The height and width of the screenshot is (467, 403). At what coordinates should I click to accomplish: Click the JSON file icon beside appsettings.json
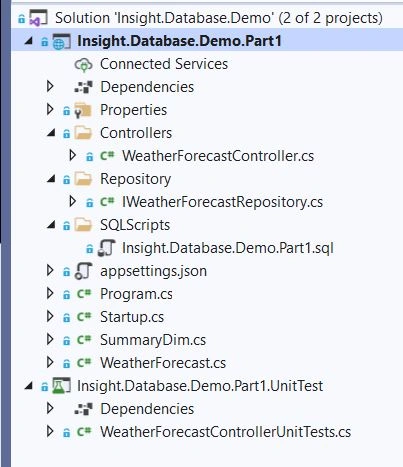click(83, 271)
